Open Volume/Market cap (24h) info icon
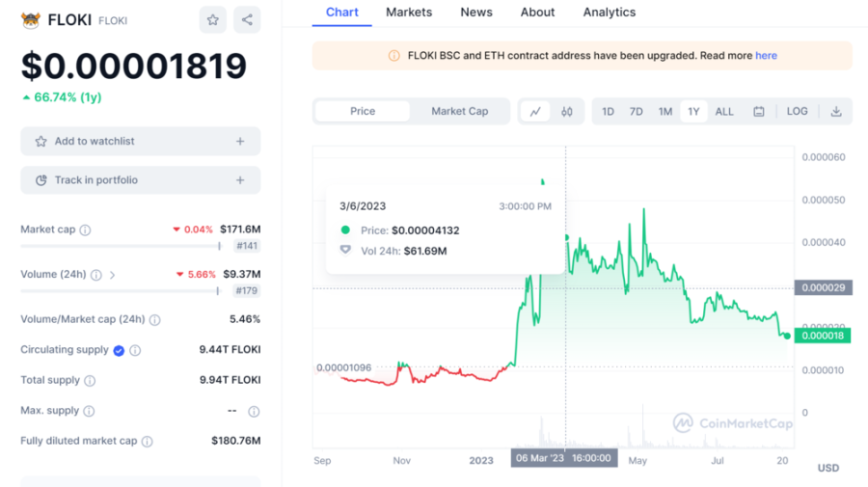The image size is (868, 487). click(x=155, y=320)
